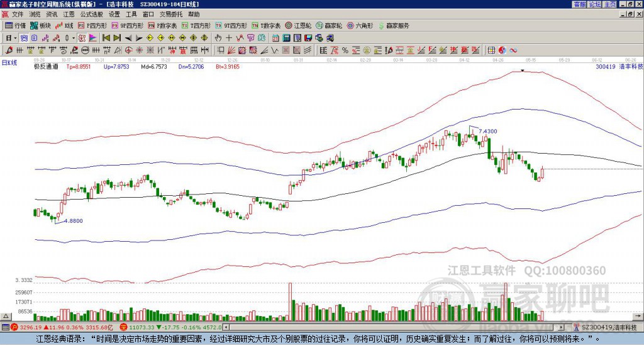
Task: Click the Tp=8.8551 indicator value
Action: [79, 67]
